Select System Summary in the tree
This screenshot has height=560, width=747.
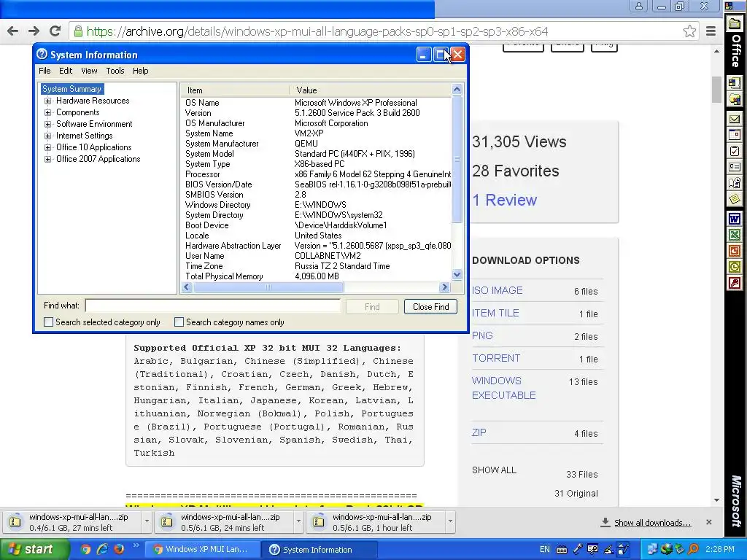click(x=71, y=89)
